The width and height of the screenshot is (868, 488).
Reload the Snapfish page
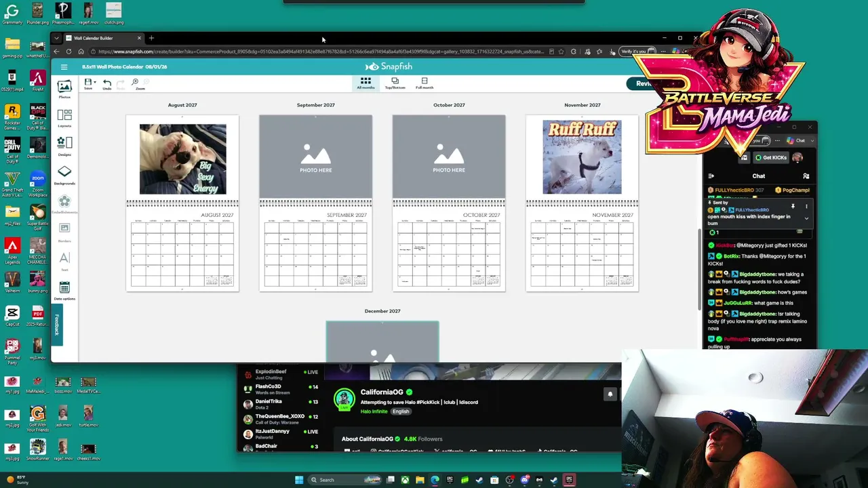68,52
